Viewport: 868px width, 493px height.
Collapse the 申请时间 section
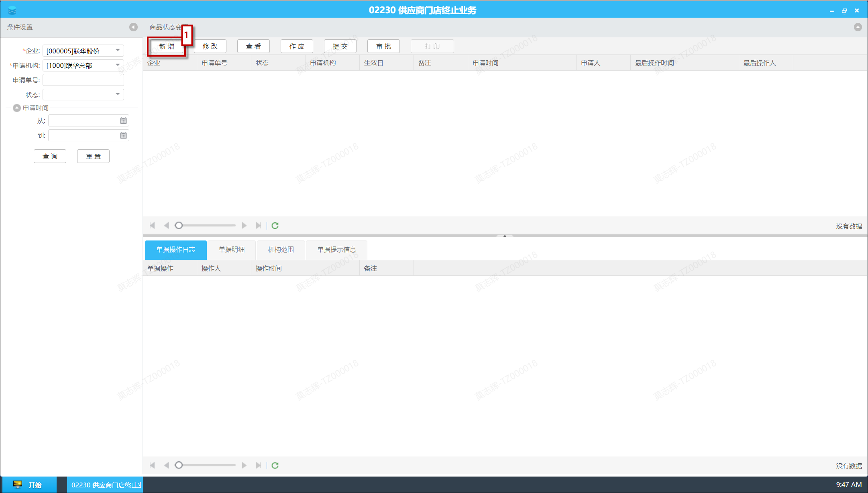[17, 108]
